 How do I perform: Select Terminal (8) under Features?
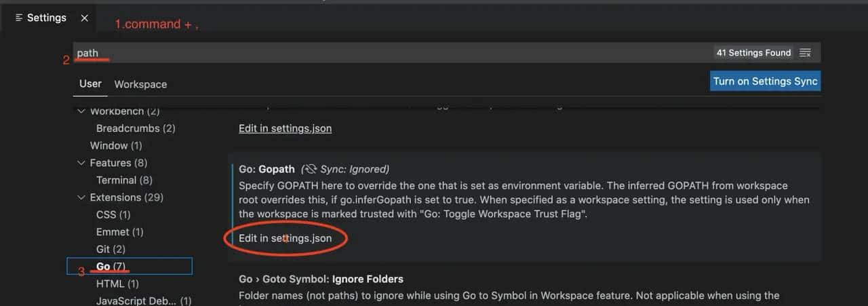124,180
